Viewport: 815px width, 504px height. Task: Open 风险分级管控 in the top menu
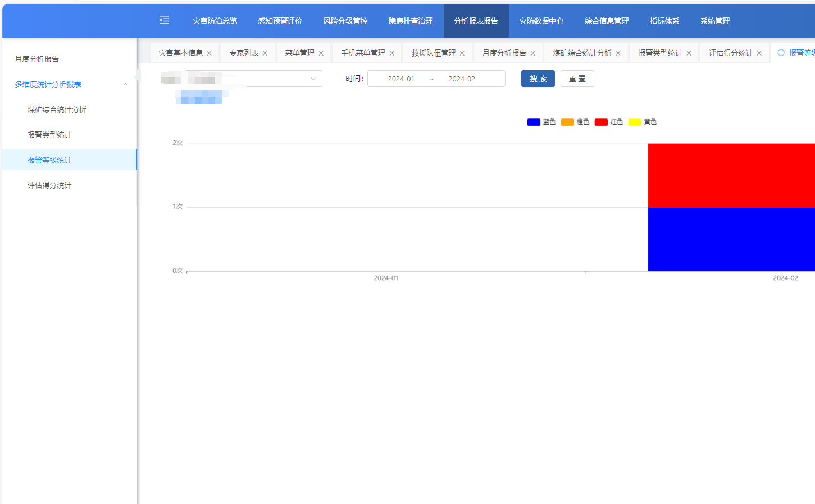345,21
